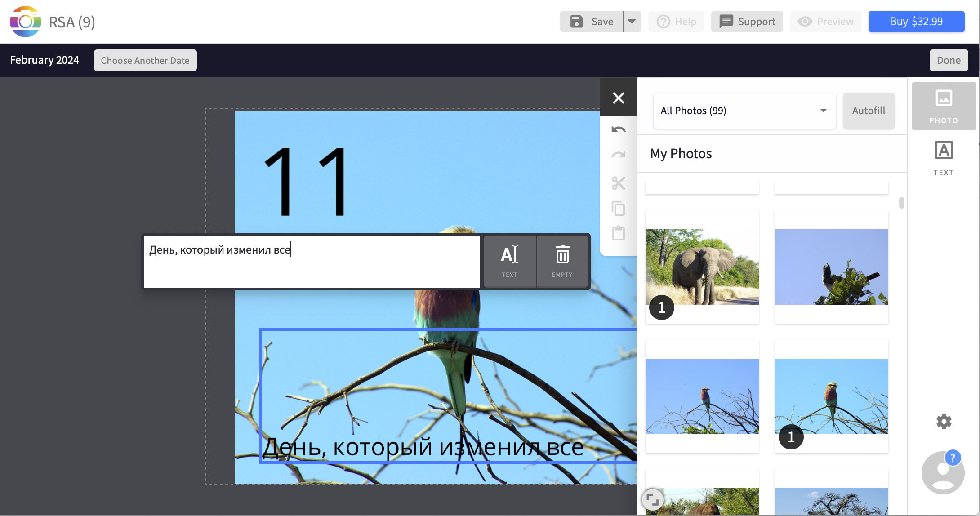Contact Support via the chat button
Viewport: 980px width, 516px height.
pos(747,22)
